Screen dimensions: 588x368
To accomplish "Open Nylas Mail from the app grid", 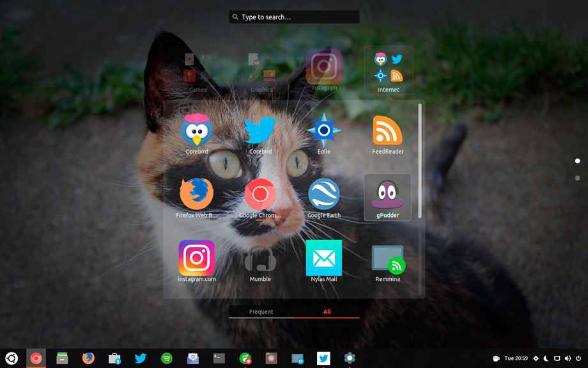I will pos(324,259).
